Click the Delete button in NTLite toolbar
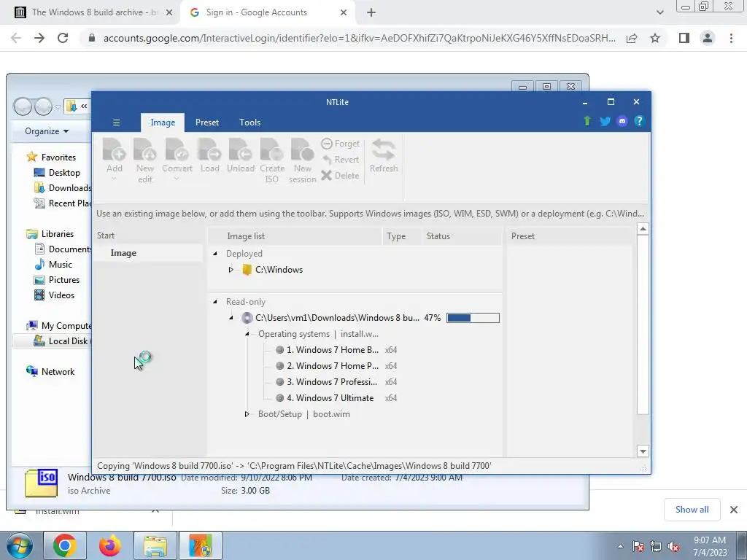Screen dimensions: 747x560 click(340, 175)
